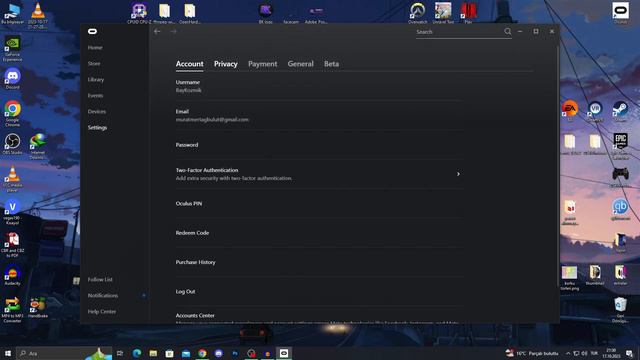Click the Email row
Viewport: 640px width, 360px height.
320,116
